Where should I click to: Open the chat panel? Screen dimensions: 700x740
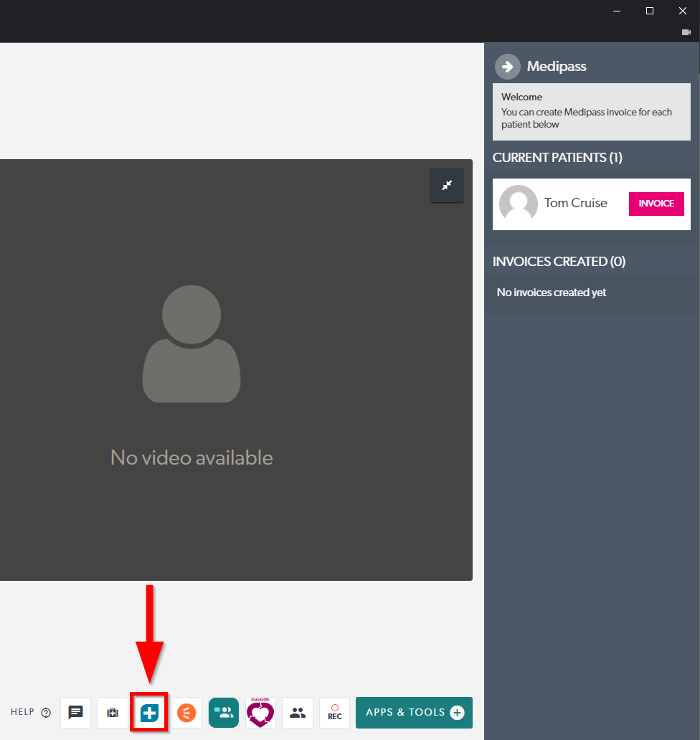tap(75, 712)
